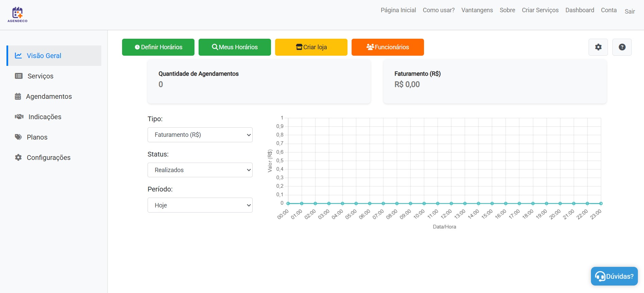Screen dimensions: 644x293
Task: Open the Tipo dropdown Faturamento (R$)
Action: click(200, 135)
